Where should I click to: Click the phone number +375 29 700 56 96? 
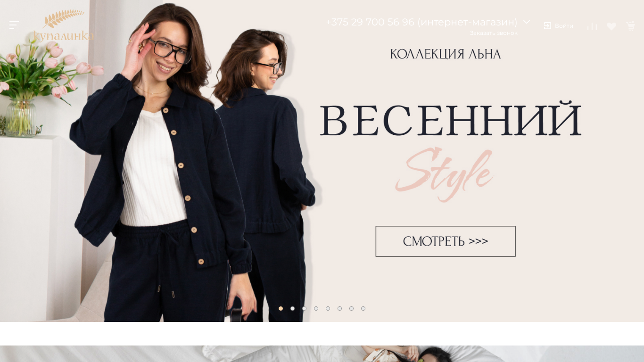(x=370, y=22)
